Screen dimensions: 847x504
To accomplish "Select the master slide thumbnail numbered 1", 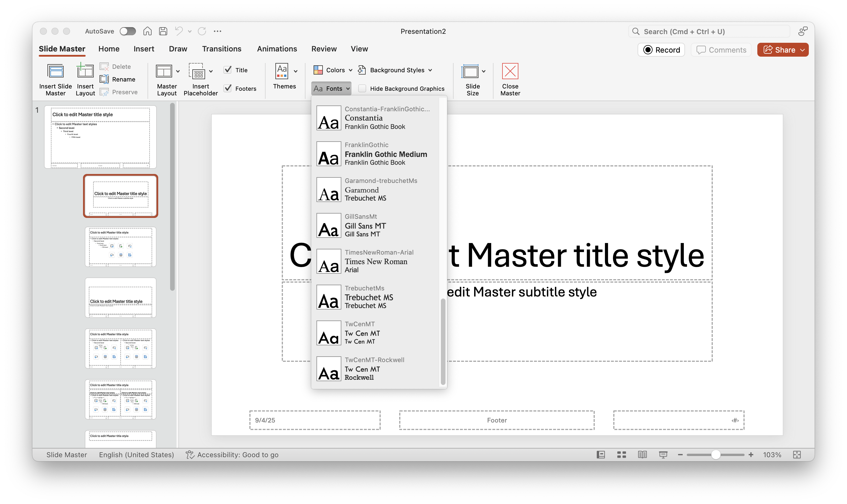I will (x=100, y=137).
